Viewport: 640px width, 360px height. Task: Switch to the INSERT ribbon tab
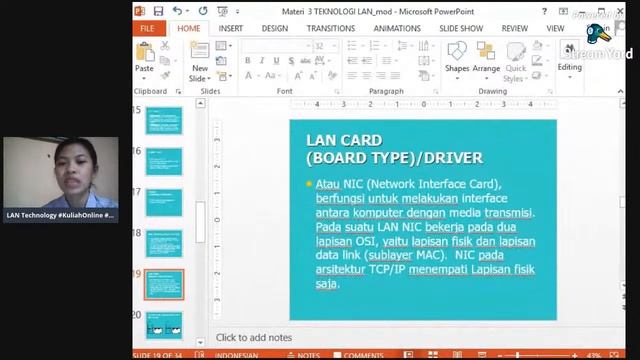click(x=231, y=29)
